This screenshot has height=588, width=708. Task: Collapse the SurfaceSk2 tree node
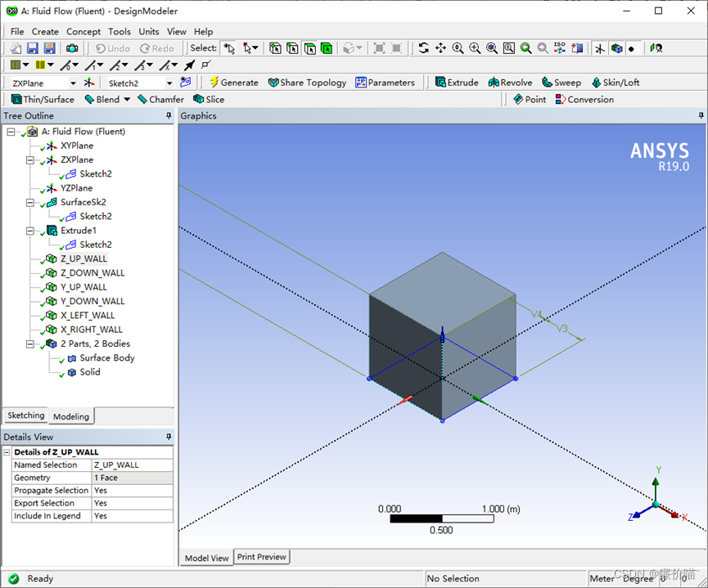(x=29, y=203)
